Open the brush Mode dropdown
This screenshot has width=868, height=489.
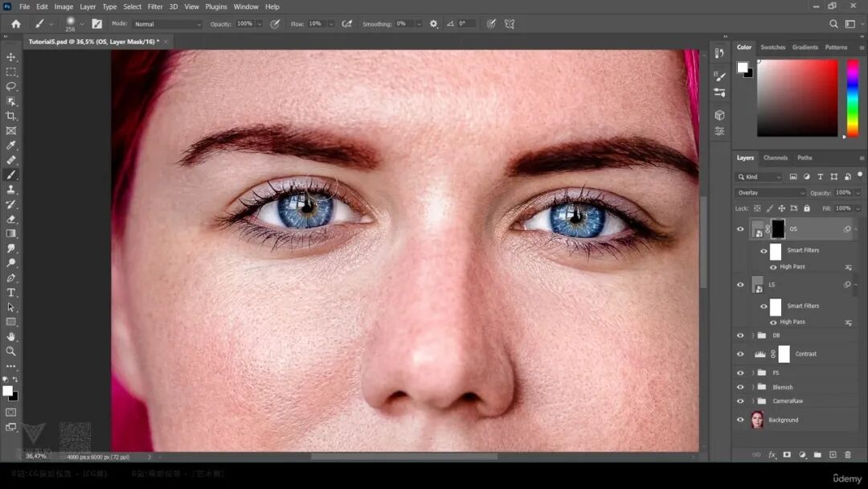[168, 24]
